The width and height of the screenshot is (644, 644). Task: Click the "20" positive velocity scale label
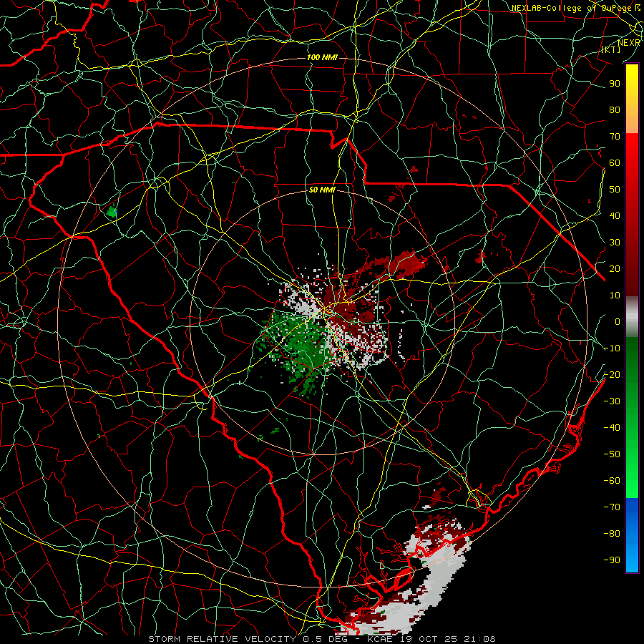[x=615, y=268]
